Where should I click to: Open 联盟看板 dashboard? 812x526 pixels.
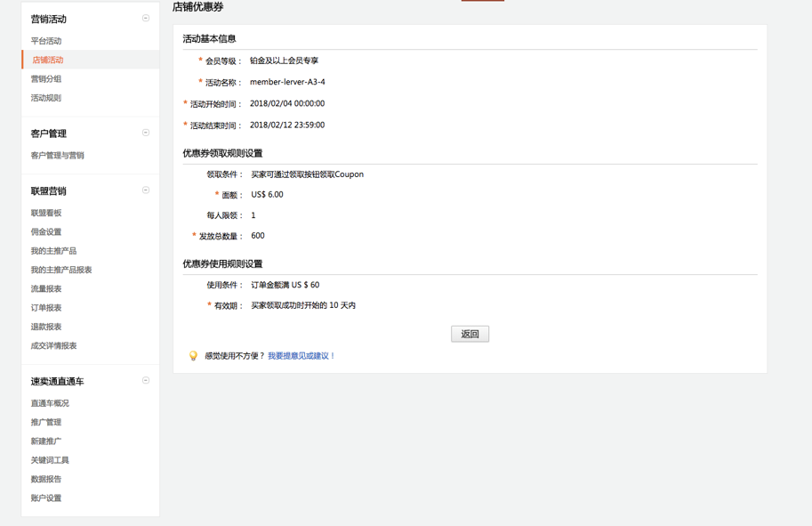(x=46, y=214)
